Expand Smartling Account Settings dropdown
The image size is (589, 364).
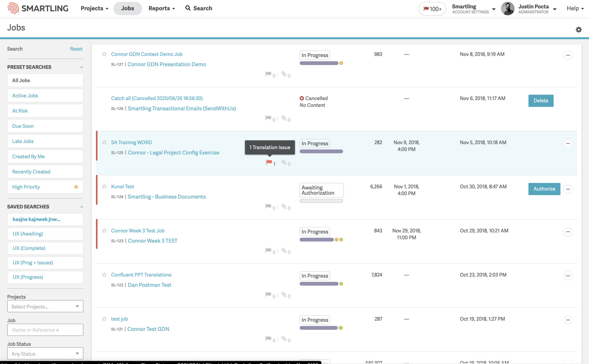(494, 9)
